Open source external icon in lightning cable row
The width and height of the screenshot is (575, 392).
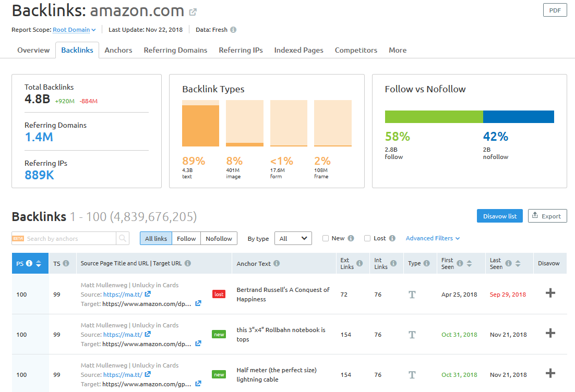tap(148, 374)
